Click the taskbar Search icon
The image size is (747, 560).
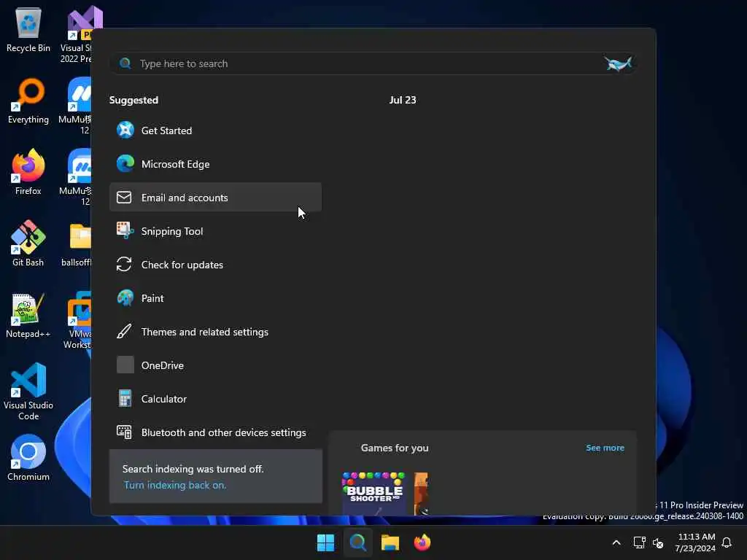coord(357,542)
